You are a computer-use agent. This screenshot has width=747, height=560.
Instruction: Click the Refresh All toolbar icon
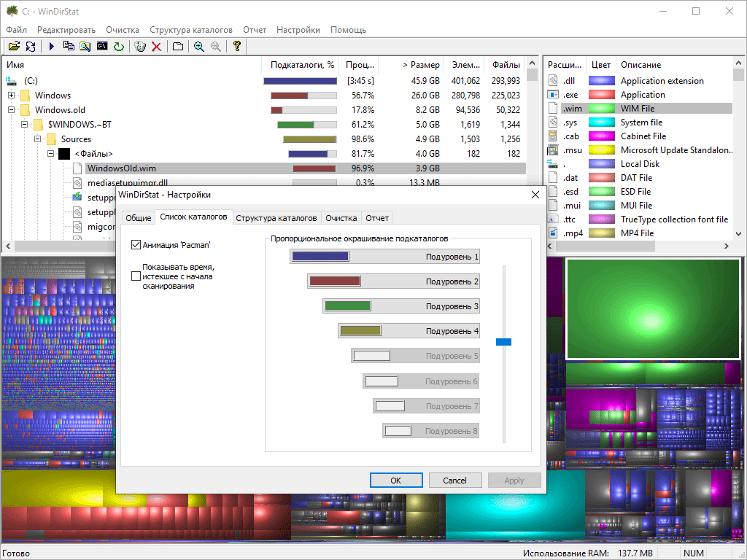[x=31, y=46]
